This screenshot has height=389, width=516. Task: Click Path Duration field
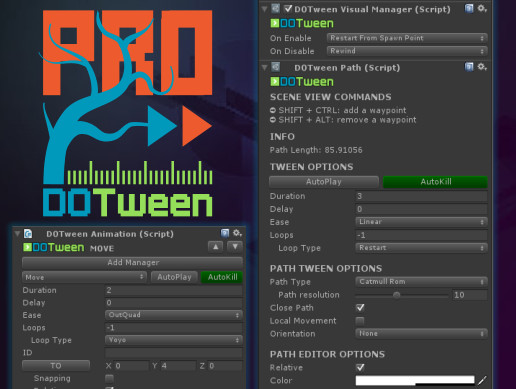point(422,196)
